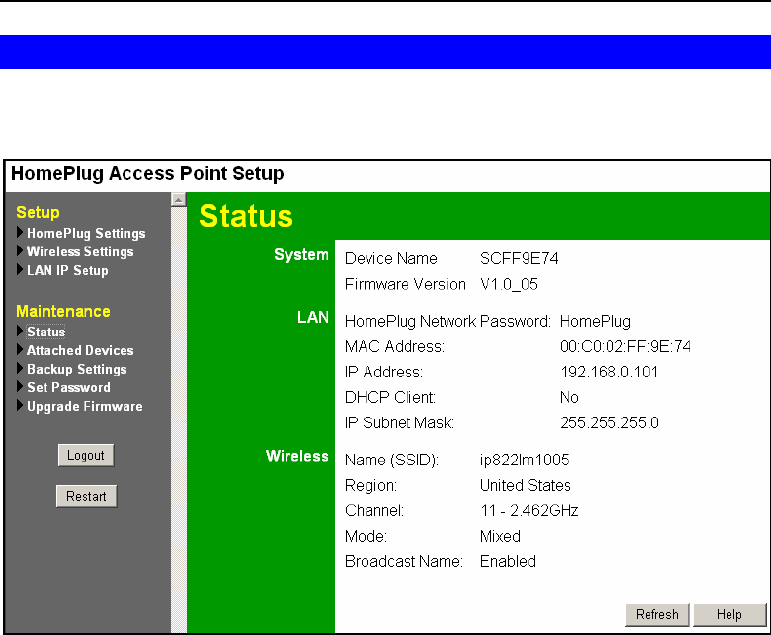
Task: Click Mode value Mixed
Action: [x=501, y=536]
